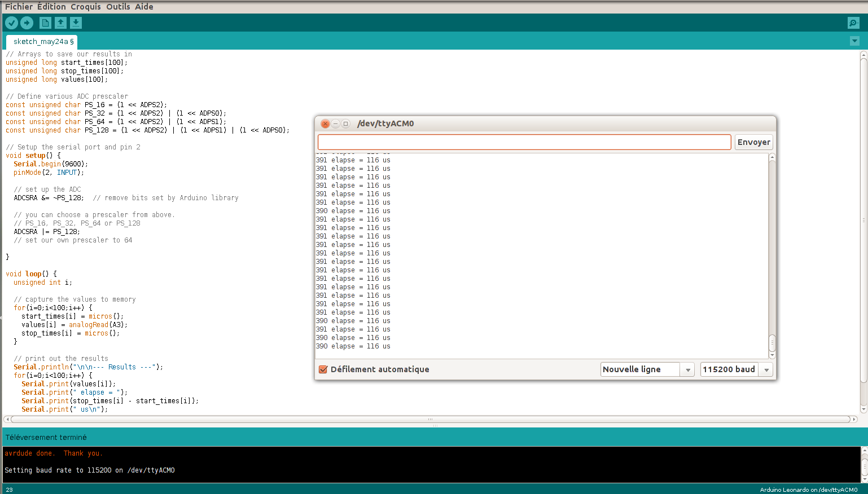Click the Envoyer button in serial monitor
The image size is (868, 494).
(x=753, y=142)
